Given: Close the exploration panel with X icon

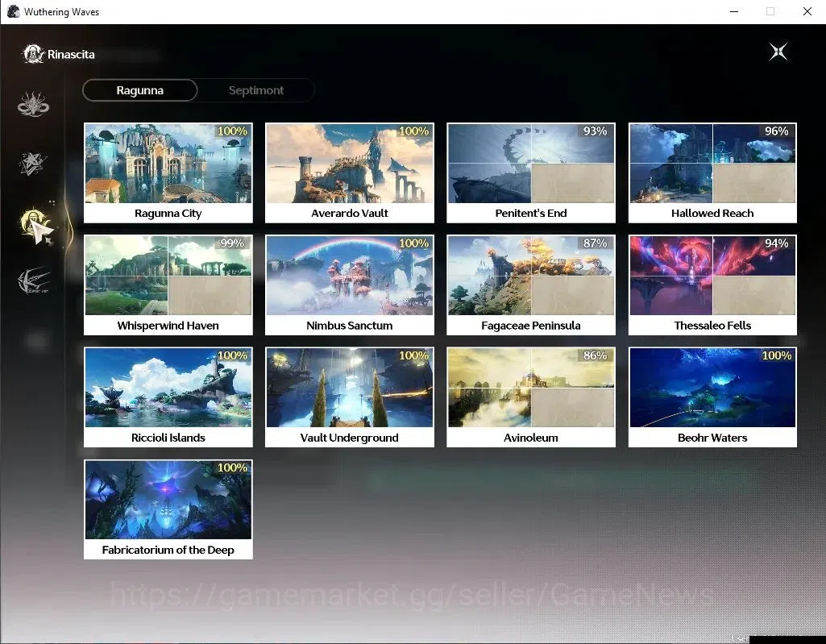Looking at the screenshot, I should pos(778,52).
